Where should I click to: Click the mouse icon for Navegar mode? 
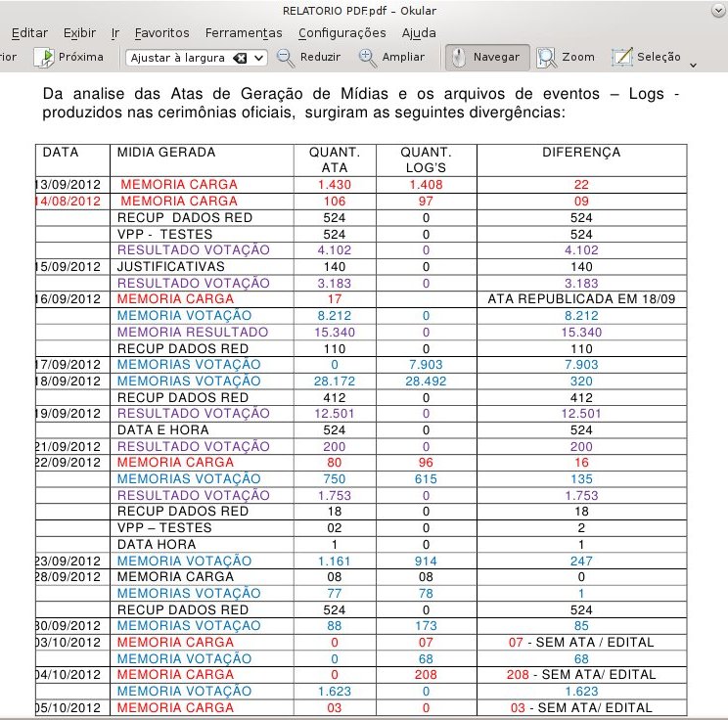tap(458, 58)
